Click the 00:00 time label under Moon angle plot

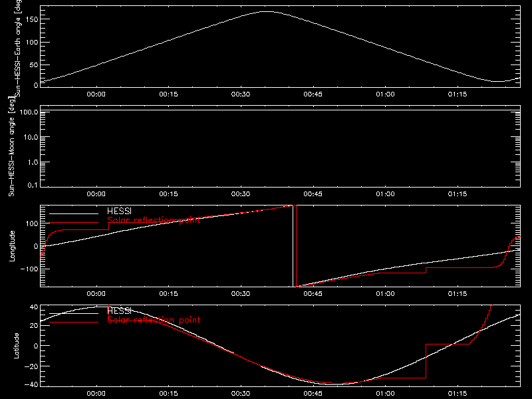pos(96,194)
